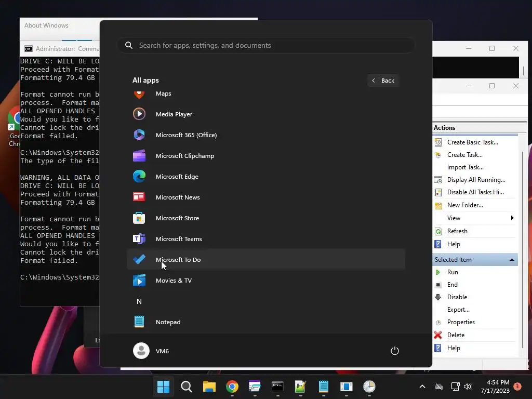Go Back from All apps list
Viewport: 532px width, 399px height.
pyautogui.click(x=383, y=81)
